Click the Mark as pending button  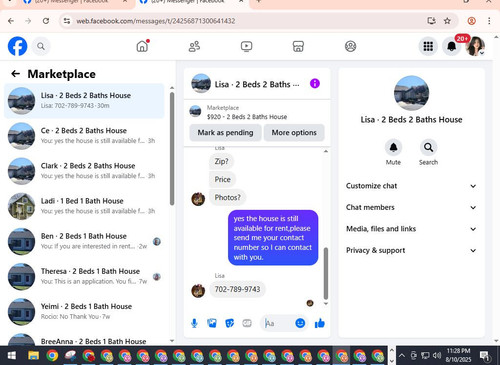click(x=225, y=133)
